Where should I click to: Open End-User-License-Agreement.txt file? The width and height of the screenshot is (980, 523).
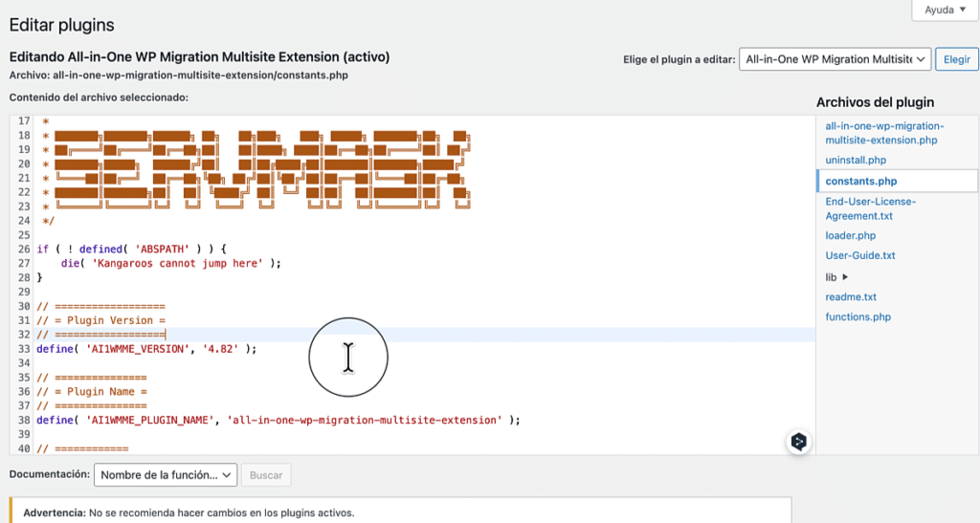870,208
